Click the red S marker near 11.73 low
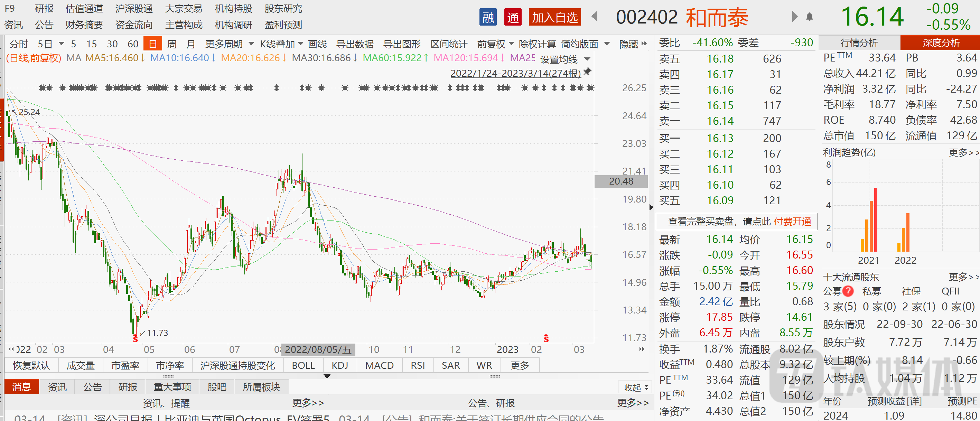 point(136,338)
